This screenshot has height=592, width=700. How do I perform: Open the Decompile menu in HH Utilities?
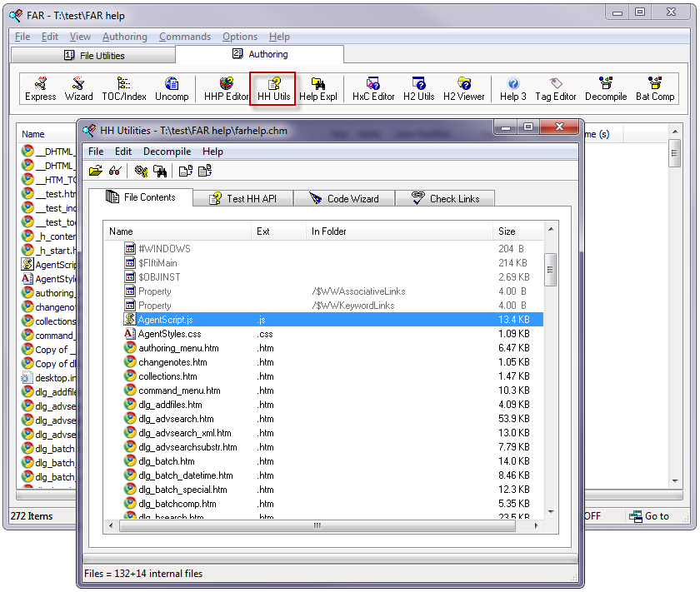tap(167, 152)
